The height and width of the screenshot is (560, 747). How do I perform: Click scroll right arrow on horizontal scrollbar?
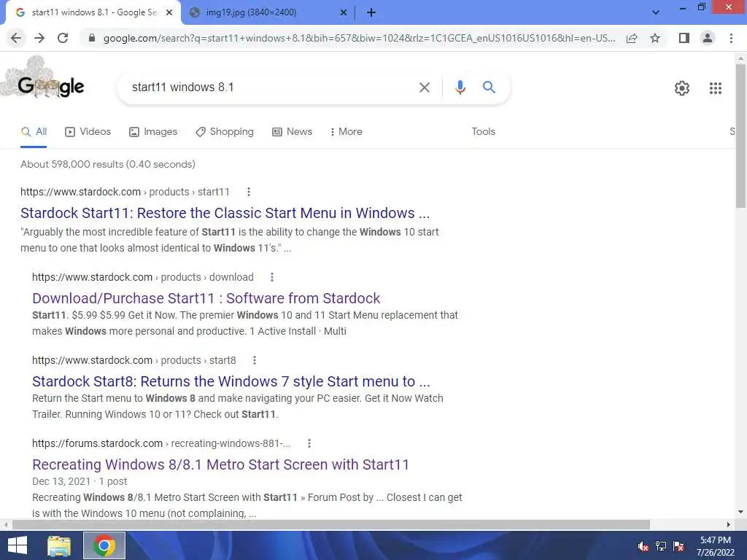point(729,524)
